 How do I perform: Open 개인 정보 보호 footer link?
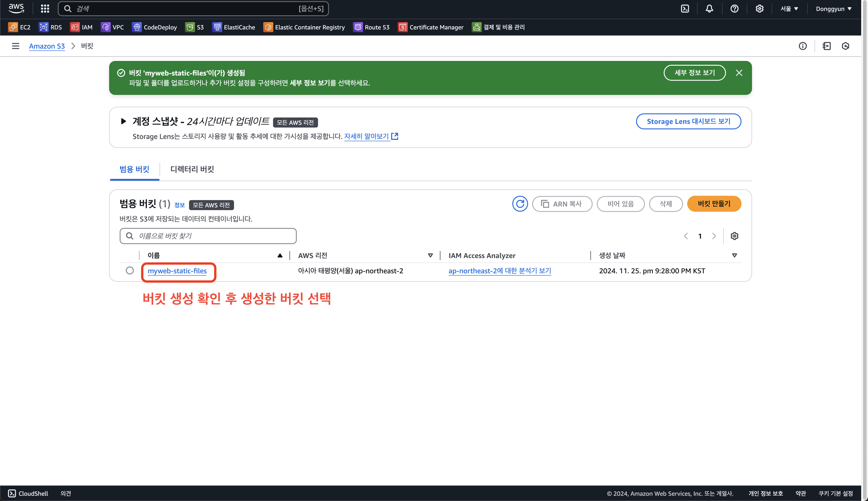766,493
